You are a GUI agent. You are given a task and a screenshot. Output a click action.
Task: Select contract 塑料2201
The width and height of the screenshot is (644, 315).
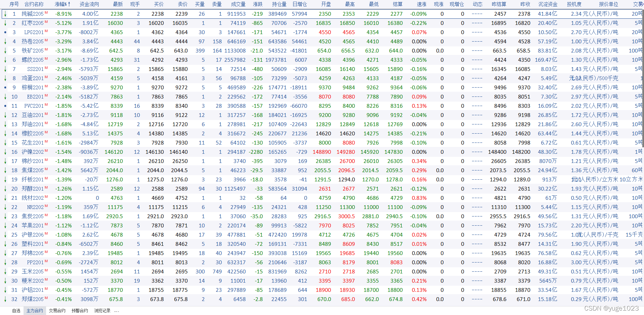click(x=33, y=244)
